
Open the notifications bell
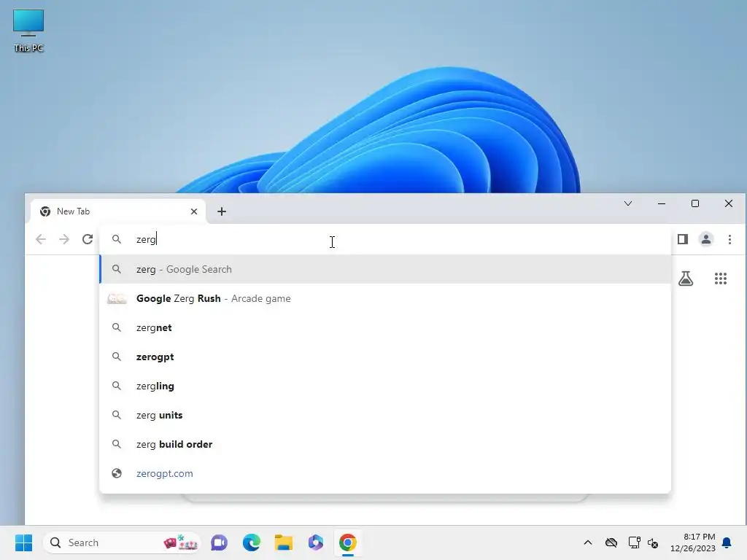(x=727, y=542)
